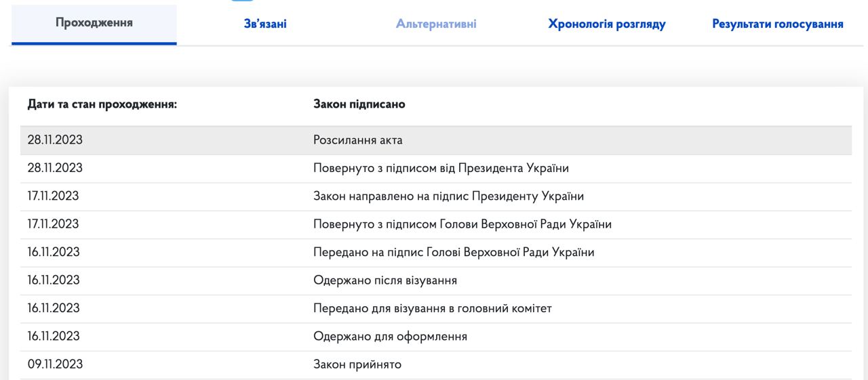
Task: Click the Закон підписано header status
Action: click(359, 104)
